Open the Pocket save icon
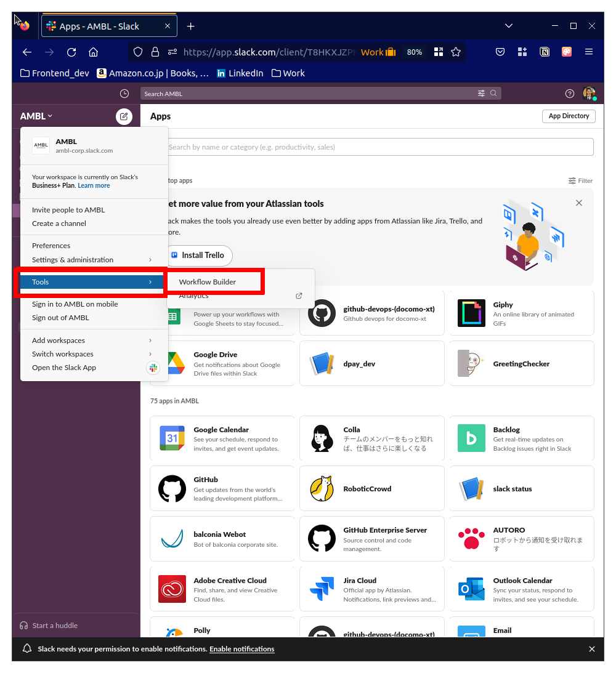 coord(500,52)
